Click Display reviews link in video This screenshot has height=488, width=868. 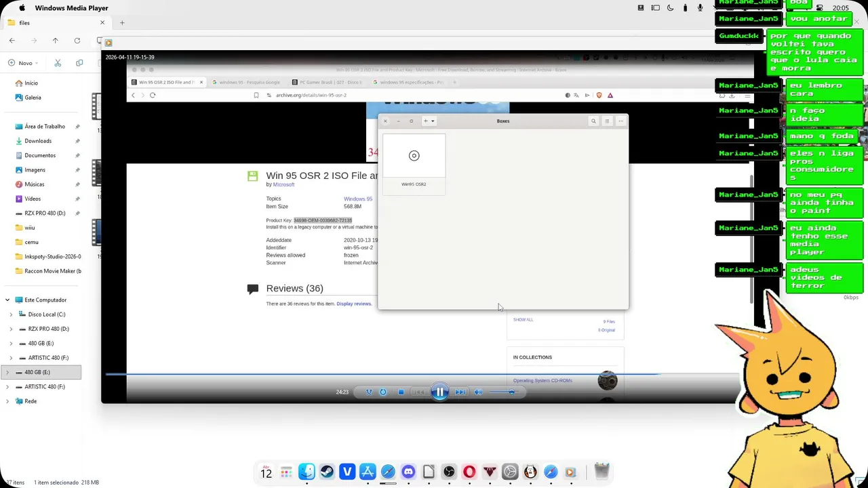(354, 304)
